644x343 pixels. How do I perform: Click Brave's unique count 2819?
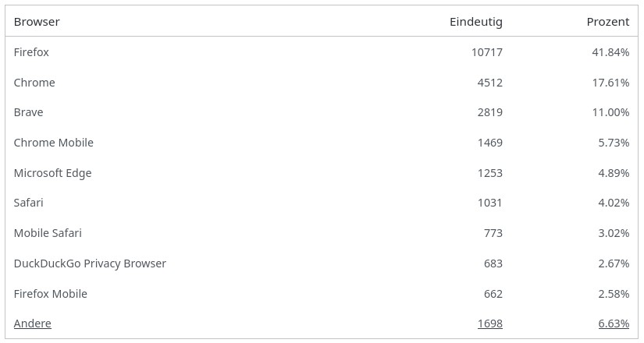[489, 112]
